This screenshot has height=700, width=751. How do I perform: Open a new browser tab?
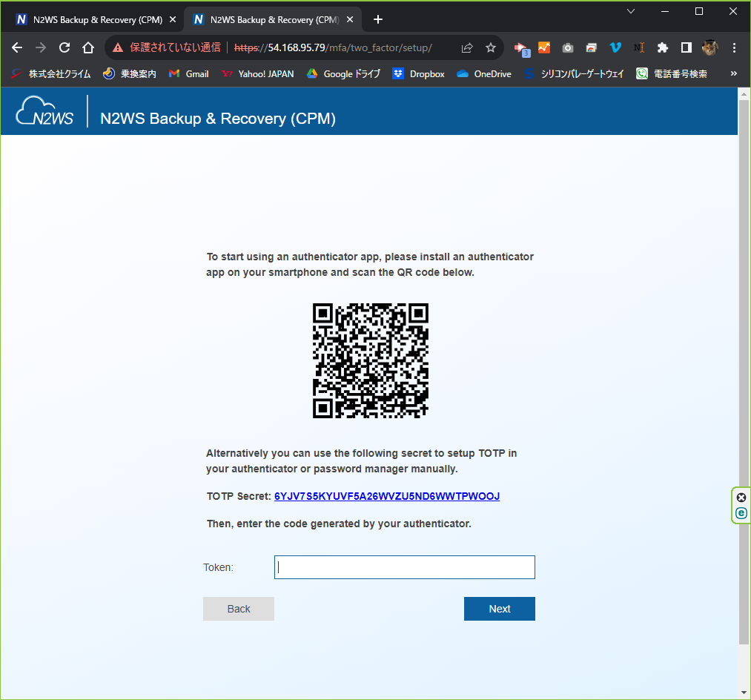[378, 19]
